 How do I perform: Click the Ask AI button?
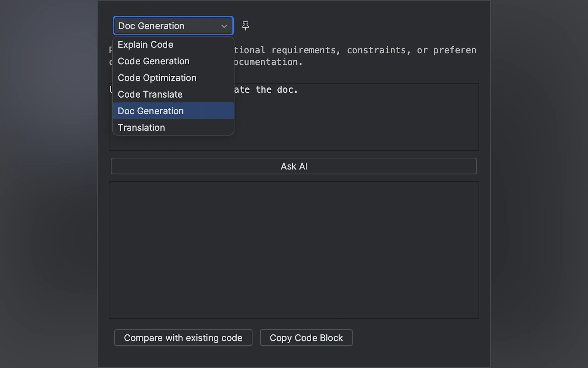coord(294,166)
